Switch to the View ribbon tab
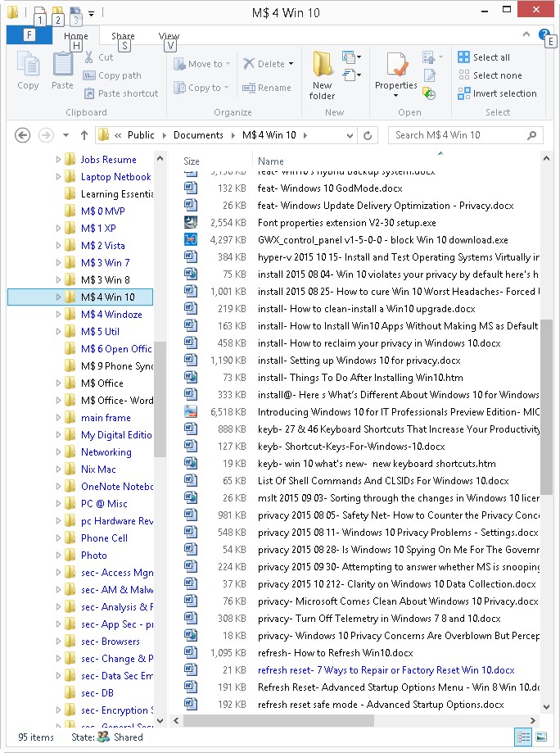Image resolution: width=560 pixels, height=753 pixels. click(x=169, y=36)
